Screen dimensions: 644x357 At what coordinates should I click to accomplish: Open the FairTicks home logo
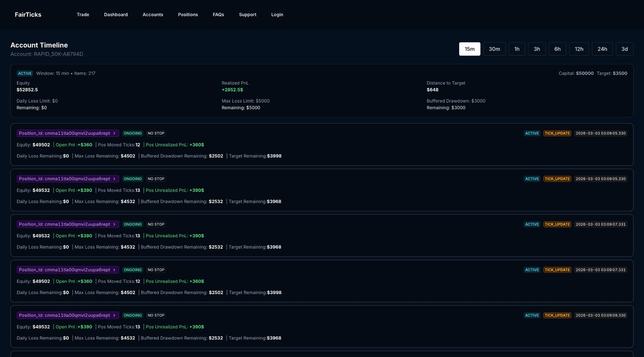coord(28,15)
